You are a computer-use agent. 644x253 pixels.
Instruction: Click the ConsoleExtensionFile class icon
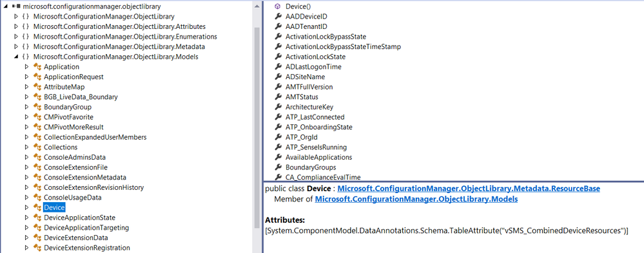(x=37, y=167)
